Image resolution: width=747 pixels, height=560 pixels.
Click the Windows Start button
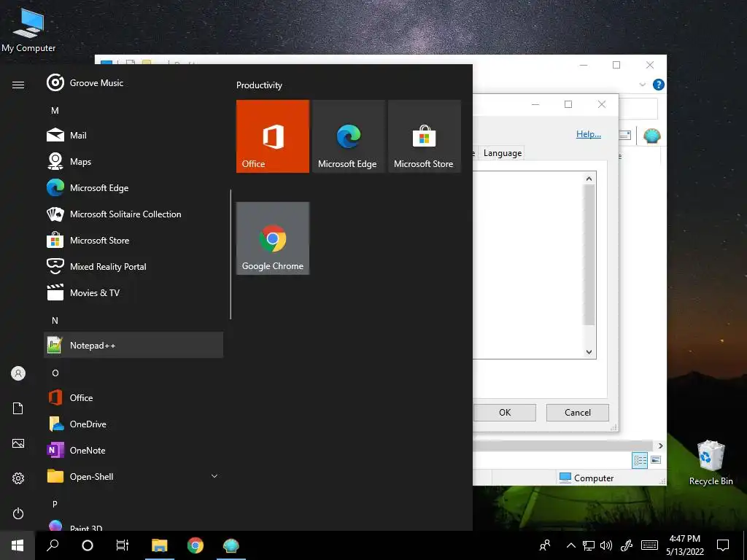[18, 545]
